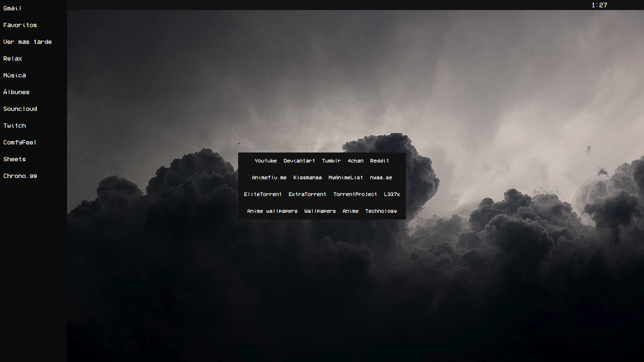The image size is (644, 362).
Task: Open the Álbunes sidebar entry
Action: (16, 92)
